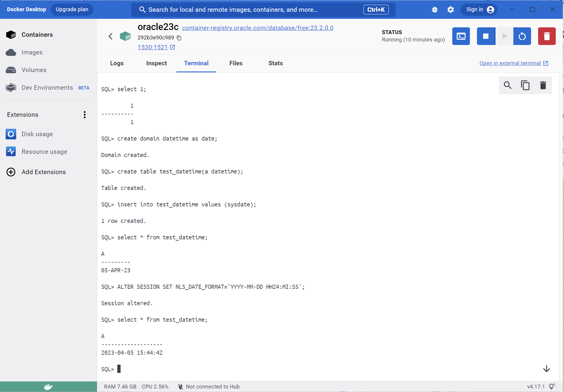Click the RAM 7.46 GB indicator
Viewport: 564px width, 392px height.
pyautogui.click(x=120, y=387)
